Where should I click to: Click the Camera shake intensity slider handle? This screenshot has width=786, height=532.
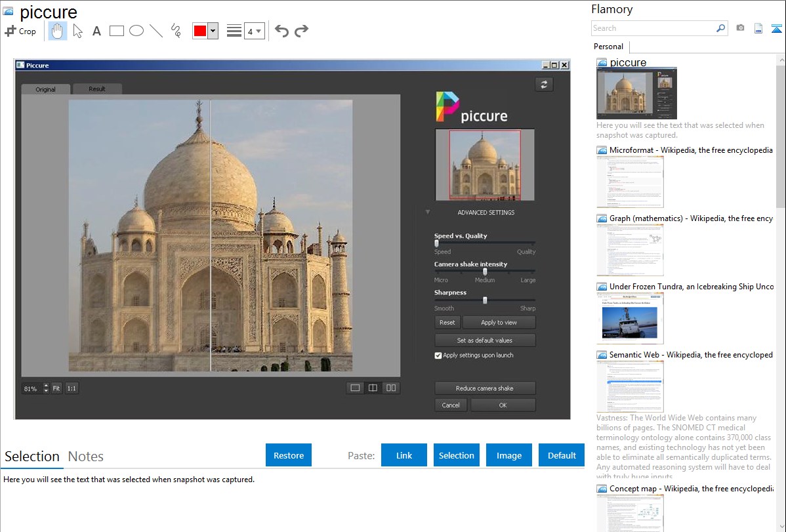pos(485,272)
